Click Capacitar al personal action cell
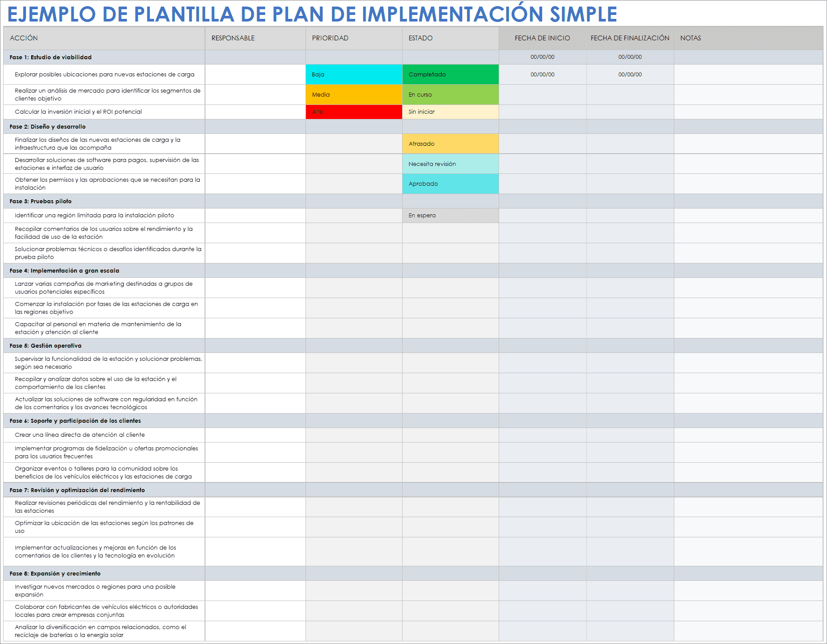Viewport: 827px width, 644px height. [x=104, y=328]
